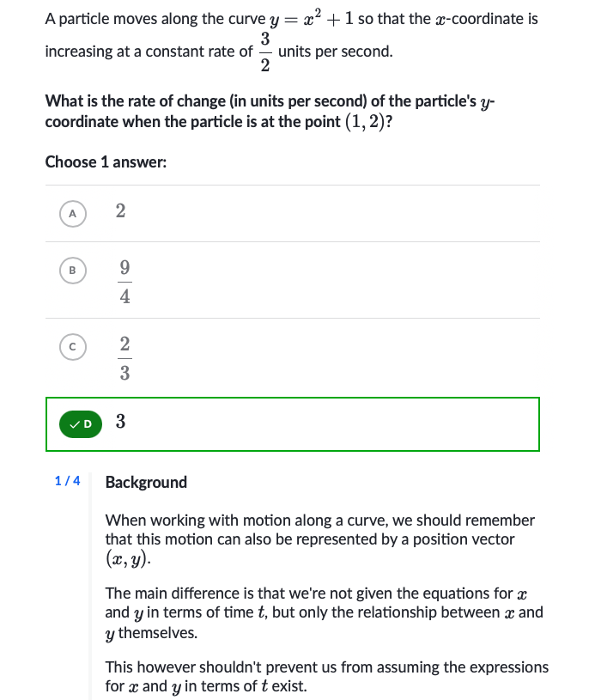Click the answer value 2 for option A
601x700 pixels.
click(x=120, y=212)
